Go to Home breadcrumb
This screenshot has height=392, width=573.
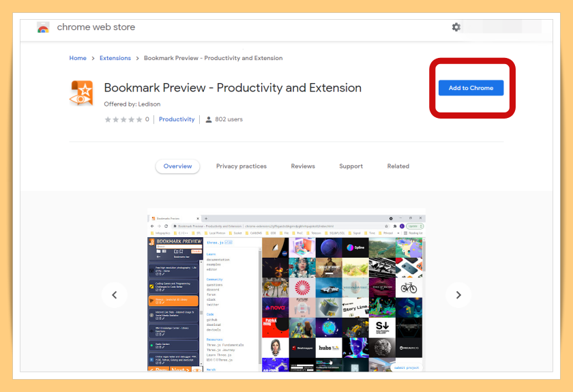pos(78,58)
